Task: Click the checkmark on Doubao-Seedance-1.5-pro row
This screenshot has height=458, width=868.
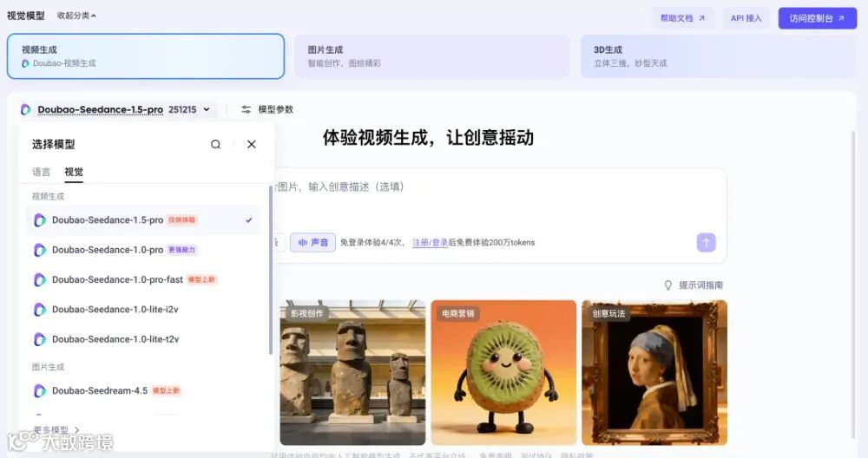Action: coord(249,220)
